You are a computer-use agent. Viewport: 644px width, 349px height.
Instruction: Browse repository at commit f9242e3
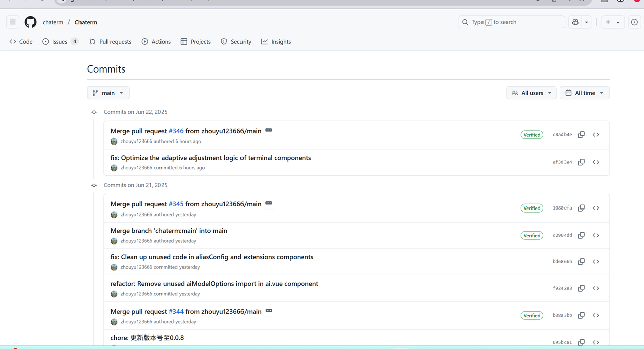coord(596,288)
